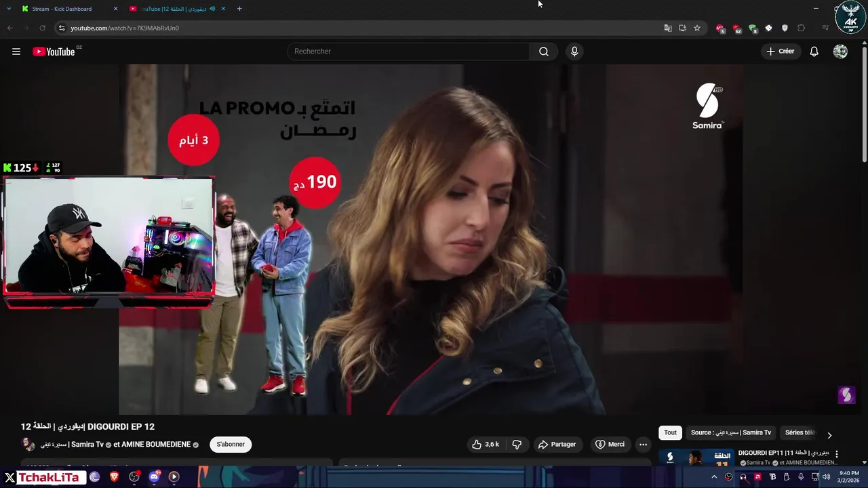The width and height of the screenshot is (868, 488).
Task: Open the headphones tray icon
Action: coord(743,477)
